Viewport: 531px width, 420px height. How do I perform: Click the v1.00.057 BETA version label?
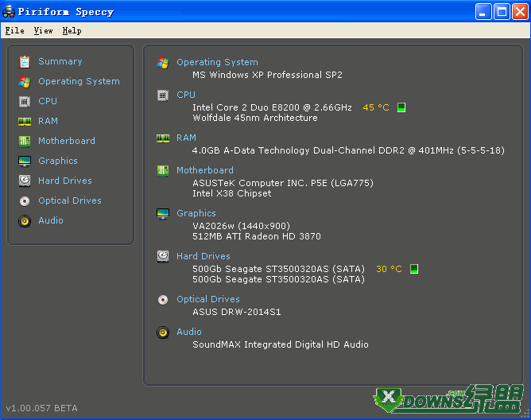[41, 408]
